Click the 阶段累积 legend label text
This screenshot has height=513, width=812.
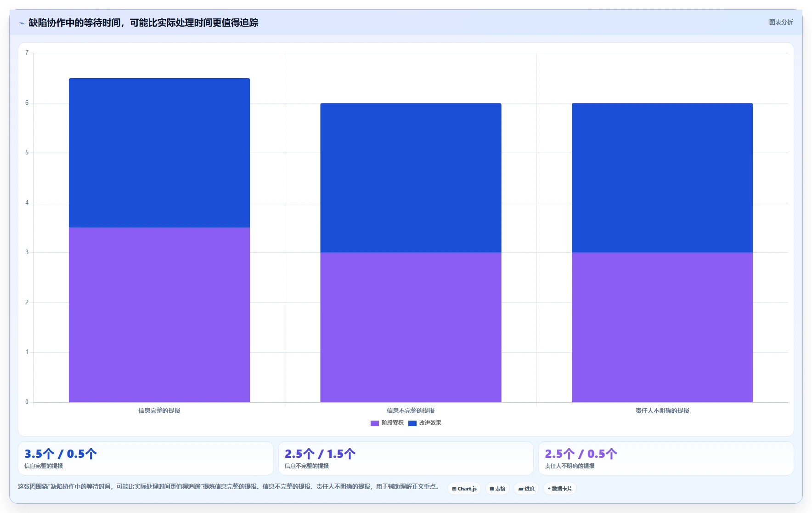point(393,423)
